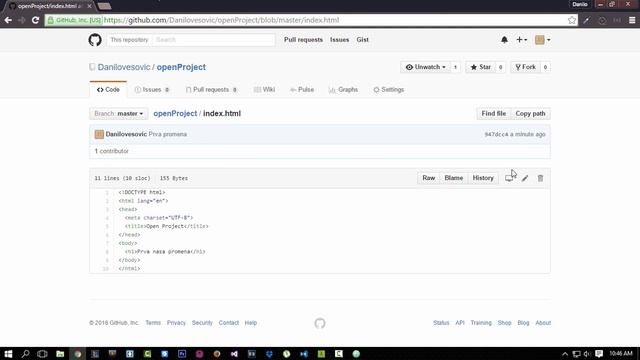
Task: Click the Copy path button
Action: point(530,113)
